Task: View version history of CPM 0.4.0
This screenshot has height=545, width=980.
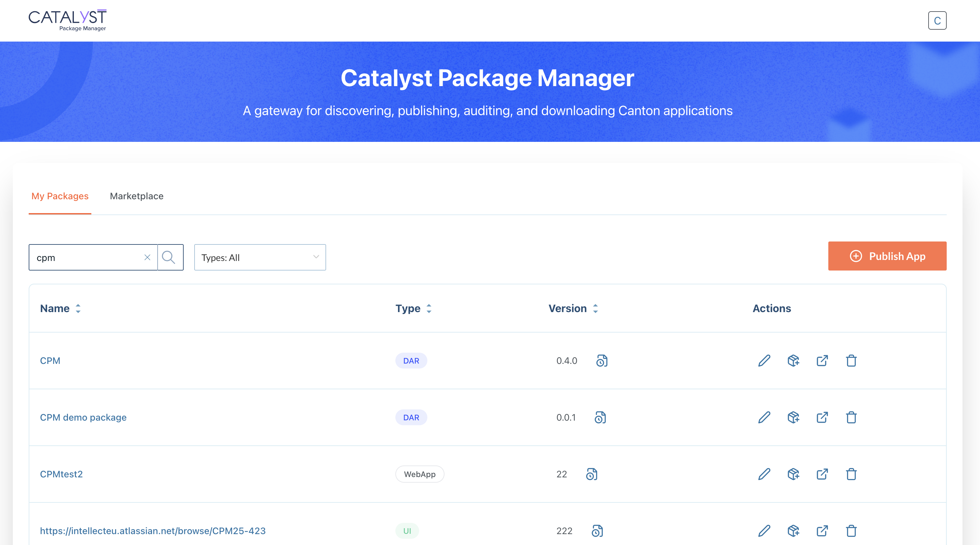Action: [x=601, y=361]
